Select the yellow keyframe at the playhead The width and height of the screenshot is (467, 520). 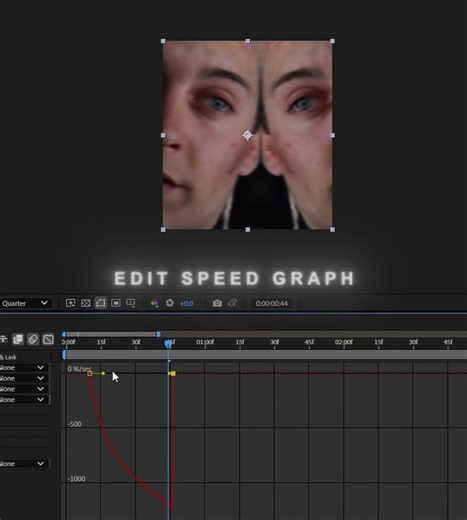pos(173,373)
